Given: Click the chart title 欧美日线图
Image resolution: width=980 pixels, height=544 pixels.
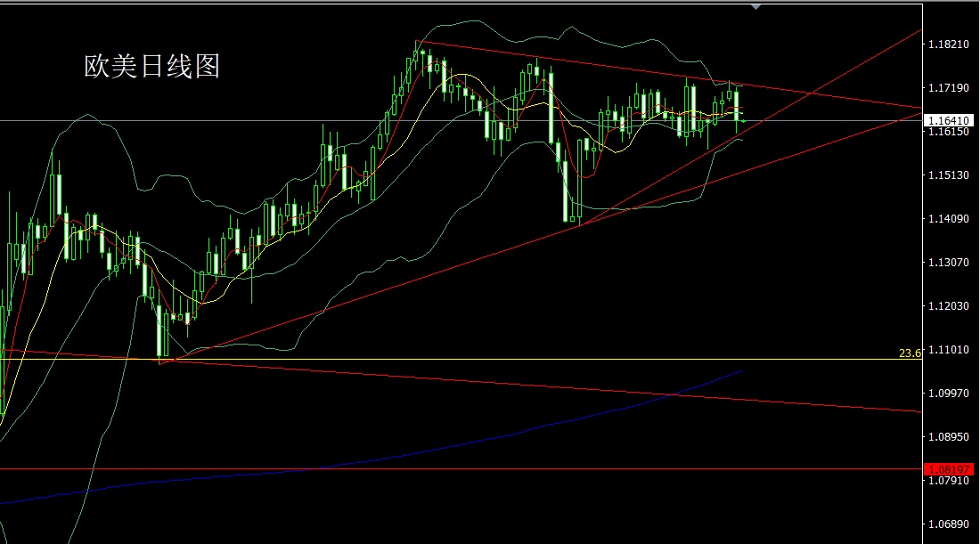Looking at the screenshot, I should click(x=151, y=66).
